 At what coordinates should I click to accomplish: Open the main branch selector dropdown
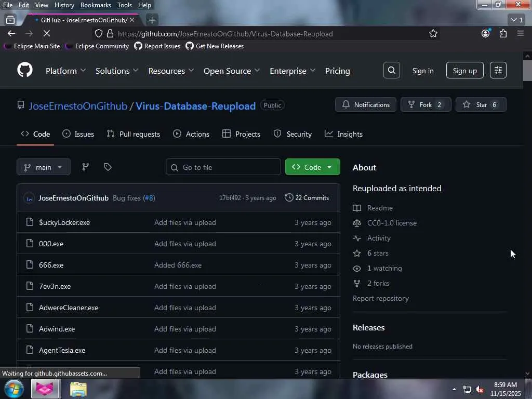pos(44,167)
